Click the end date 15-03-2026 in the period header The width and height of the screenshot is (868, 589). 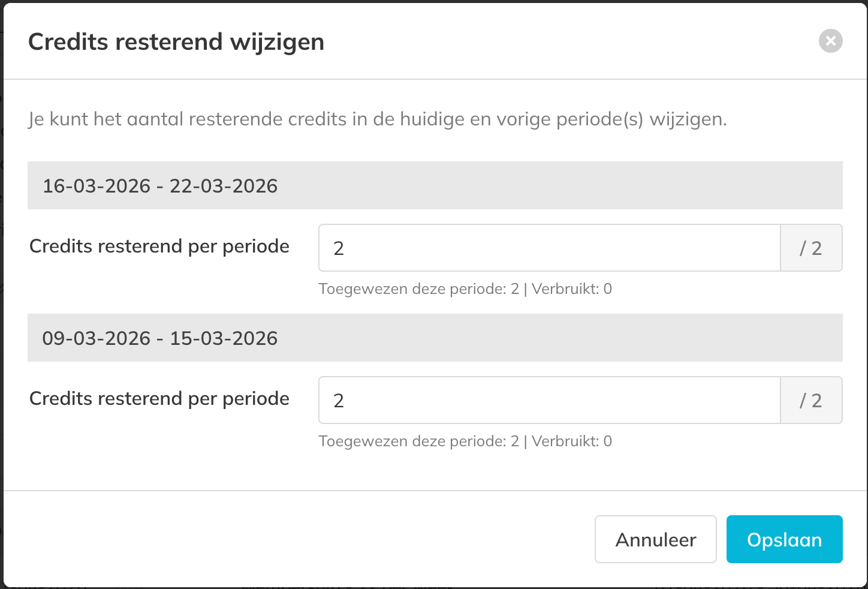coord(224,338)
